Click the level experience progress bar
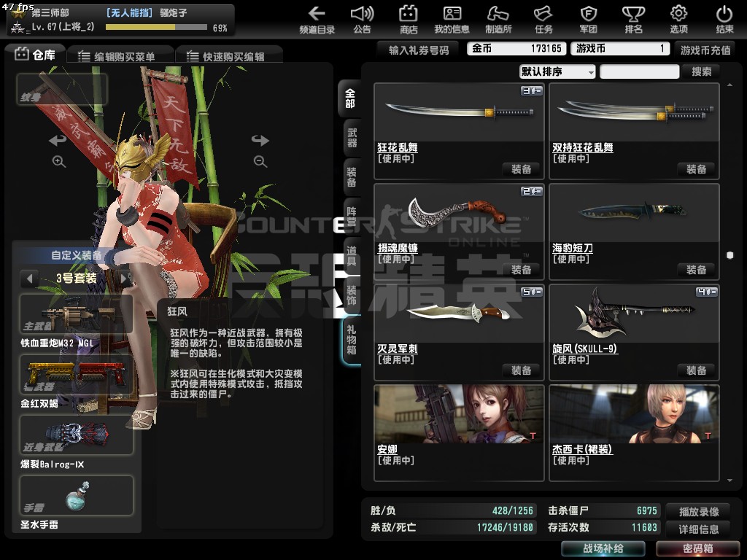The height and width of the screenshot is (560, 747). click(x=156, y=27)
